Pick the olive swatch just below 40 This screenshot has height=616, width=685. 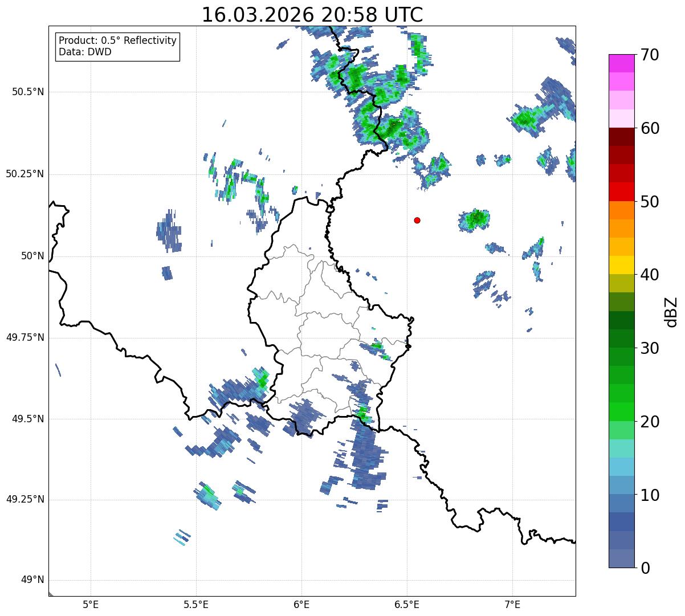pyautogui.click(x=621, y=283)
